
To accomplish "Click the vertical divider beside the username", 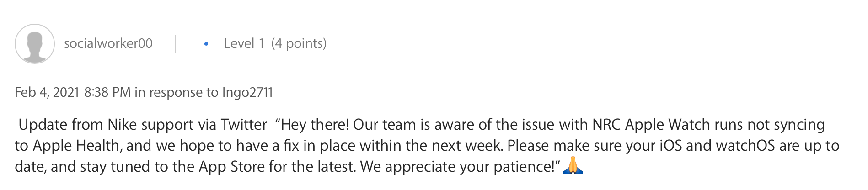I will pos(175,44).
